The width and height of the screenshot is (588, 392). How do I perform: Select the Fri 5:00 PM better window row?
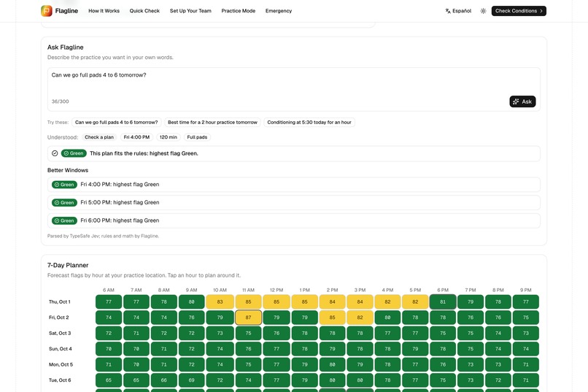point(293,202)
